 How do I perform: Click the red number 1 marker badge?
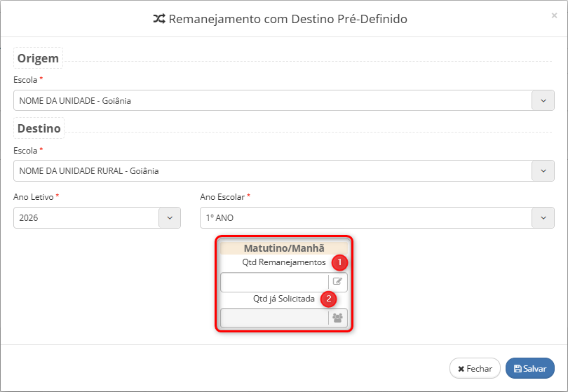(339, 263)
